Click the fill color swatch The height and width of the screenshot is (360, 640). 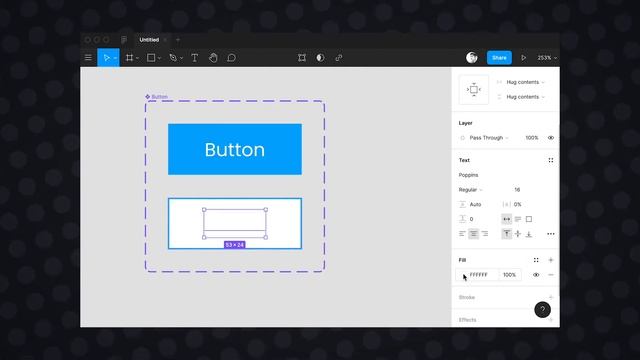click(463, 275)
